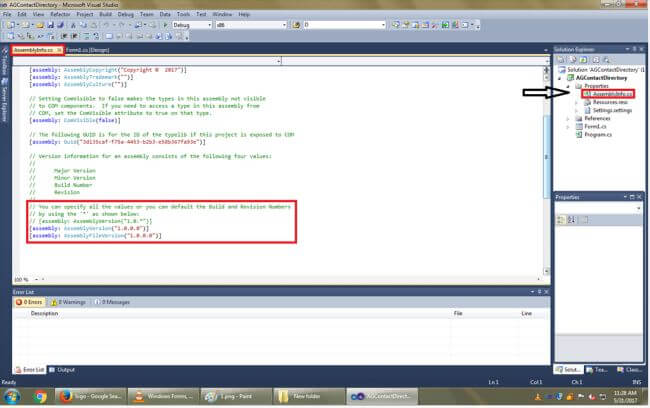Open the File menu
Image resolution: width=650 pixels, height=408 pixels.
(7, 14)
